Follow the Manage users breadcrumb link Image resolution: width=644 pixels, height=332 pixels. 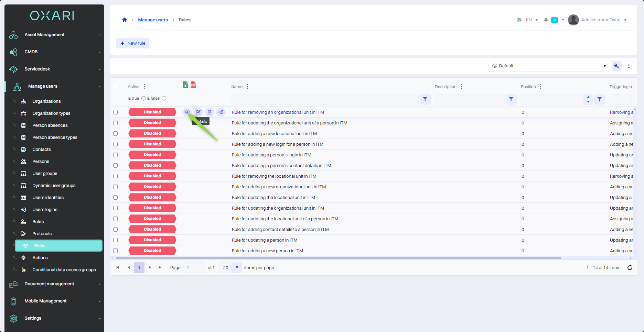pyautogui.click(x=153, y=20)
